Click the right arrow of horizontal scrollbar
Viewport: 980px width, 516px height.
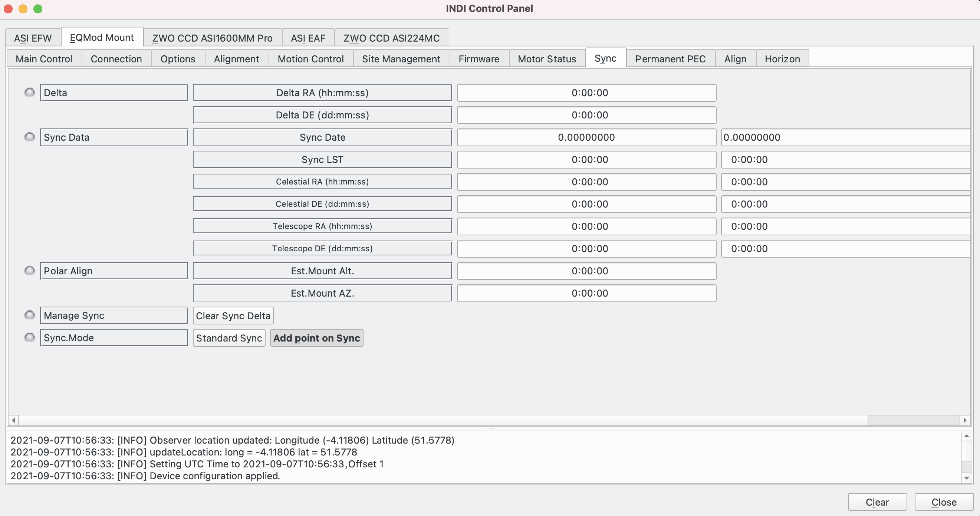point(965,420)
